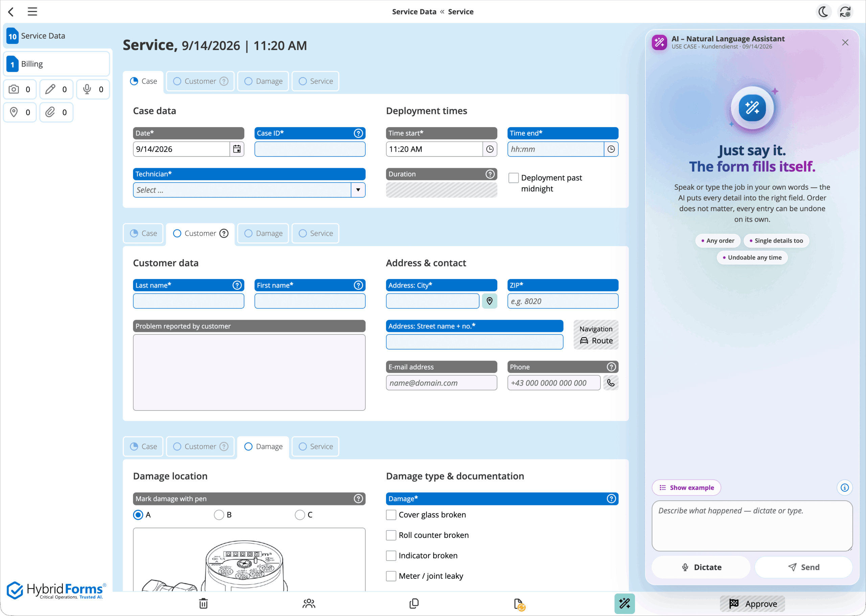Check Cover glass broken
The width and height of the screenshot is (866, 616).
[x=391, y=515]
